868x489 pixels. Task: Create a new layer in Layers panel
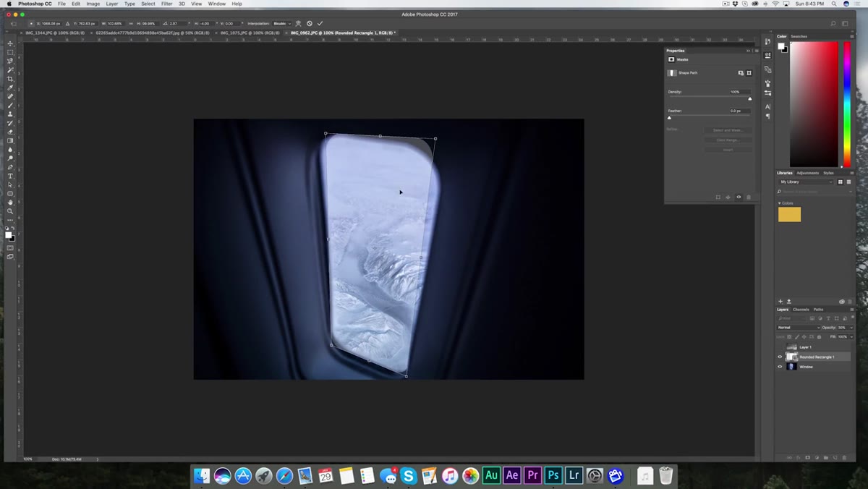click(x=835, y=457)
